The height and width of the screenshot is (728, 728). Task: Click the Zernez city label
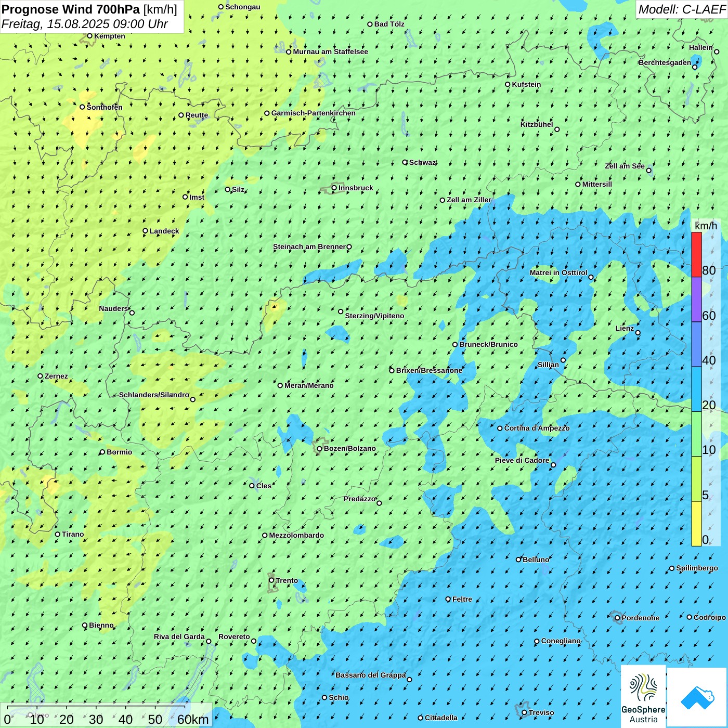[56, 376]
